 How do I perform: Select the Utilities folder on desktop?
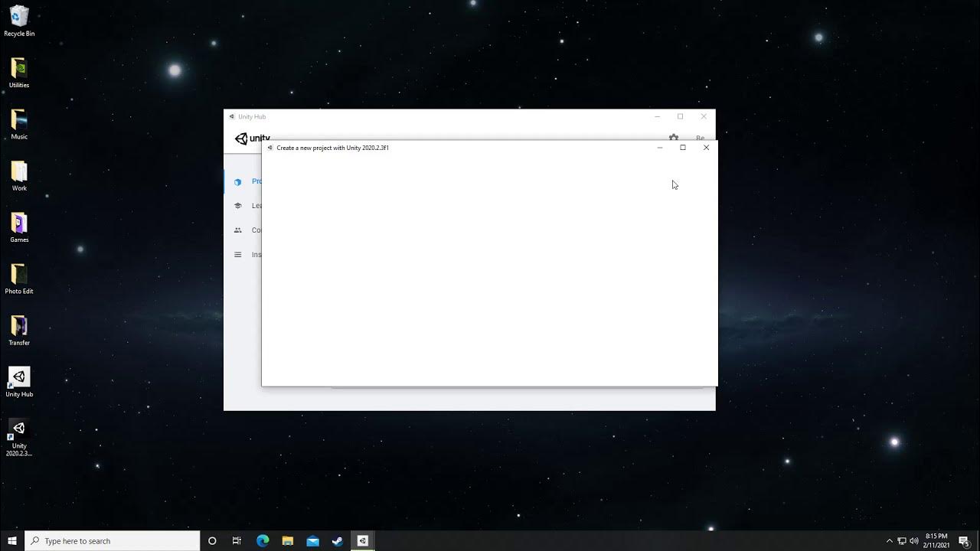tap(19, 73)
